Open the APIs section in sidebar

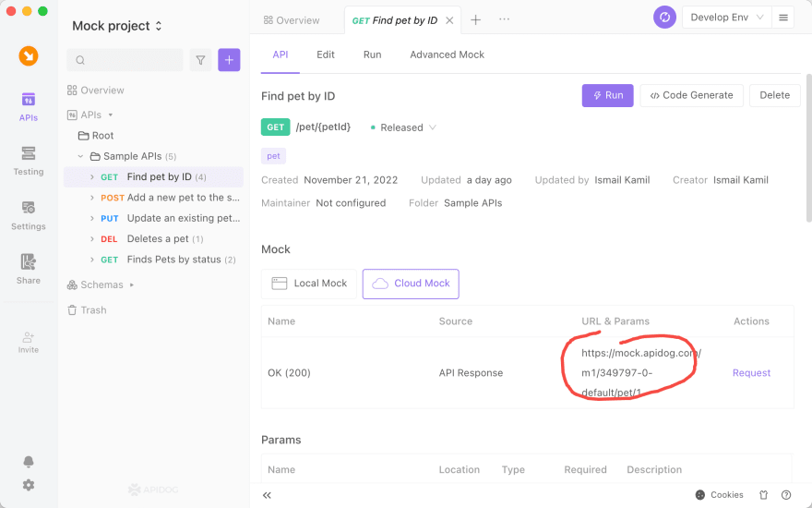[29, 107]
